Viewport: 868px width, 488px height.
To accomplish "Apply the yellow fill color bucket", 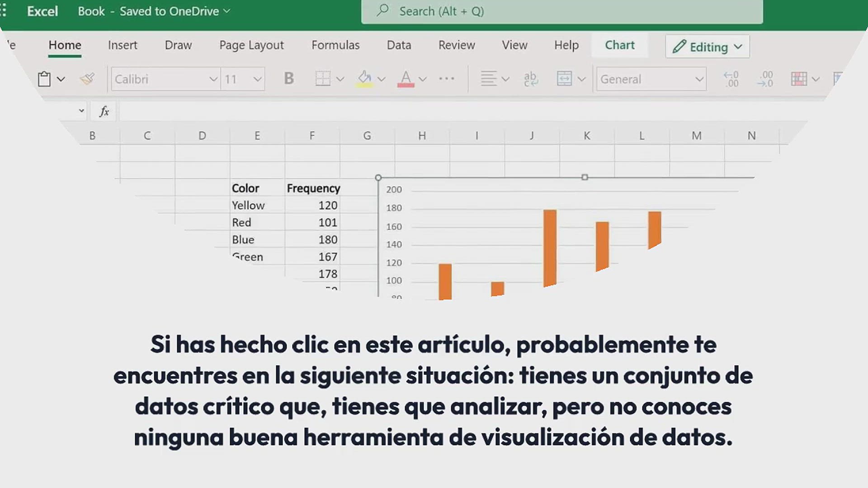I will click(x=365, y=79).
